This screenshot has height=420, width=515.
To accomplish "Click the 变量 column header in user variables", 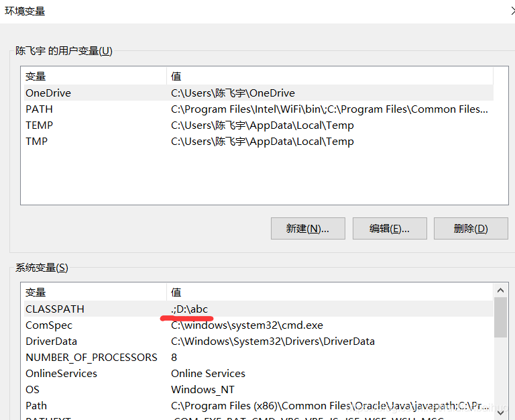I will pos(95,76).
